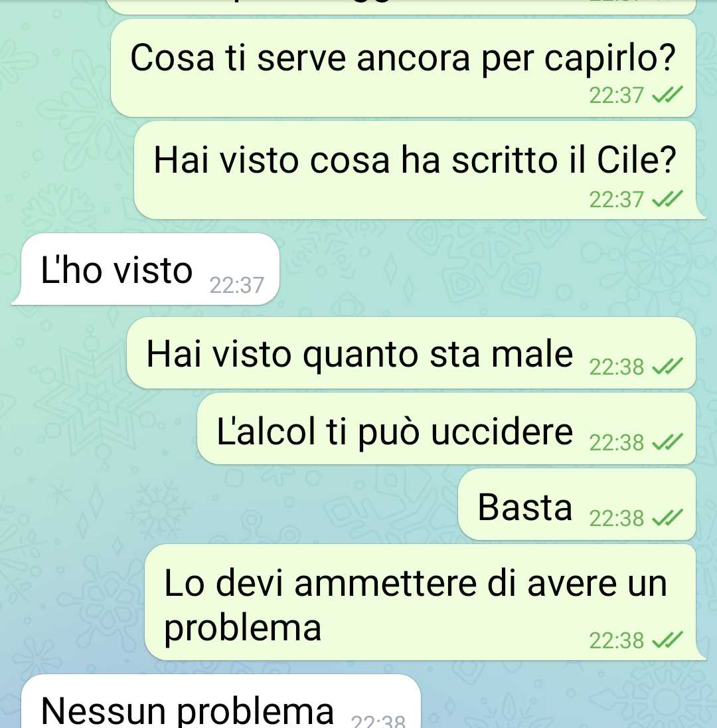Viewport: 717px width, 728px height.
Task: Tap the double-check icon on the "il Cile?" message
Action: tap(667, 199)
